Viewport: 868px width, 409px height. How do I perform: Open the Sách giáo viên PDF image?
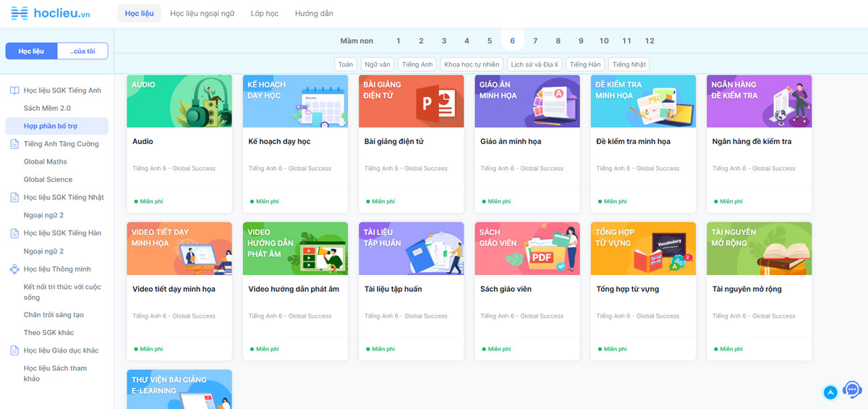pos(527,249)
